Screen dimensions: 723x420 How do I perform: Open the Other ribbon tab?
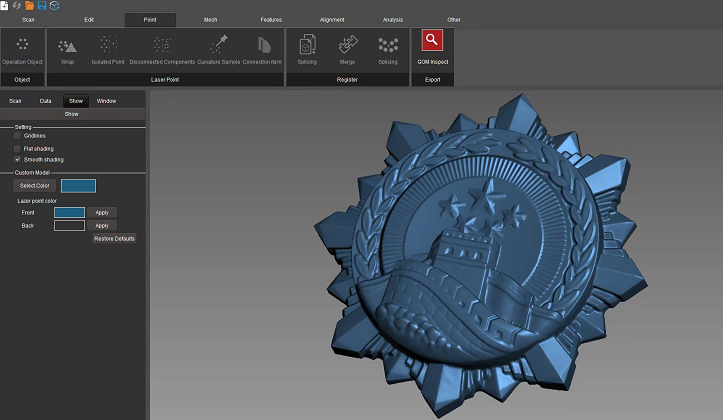click(x=454, y=20)
